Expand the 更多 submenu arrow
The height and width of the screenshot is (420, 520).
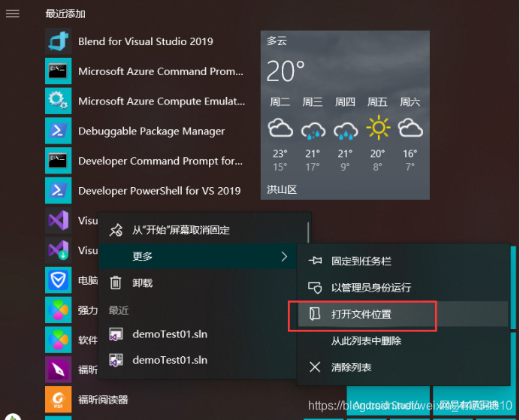point(284,256)
